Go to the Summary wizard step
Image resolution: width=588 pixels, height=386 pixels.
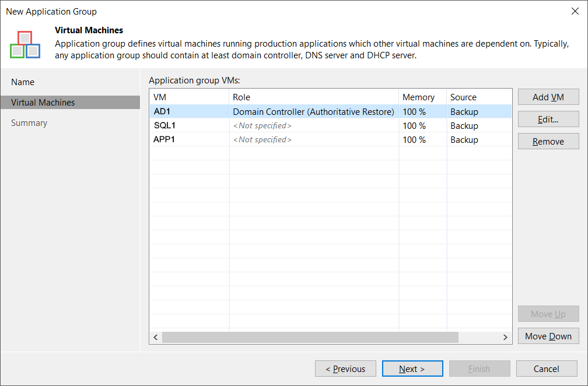click(29, 123)
